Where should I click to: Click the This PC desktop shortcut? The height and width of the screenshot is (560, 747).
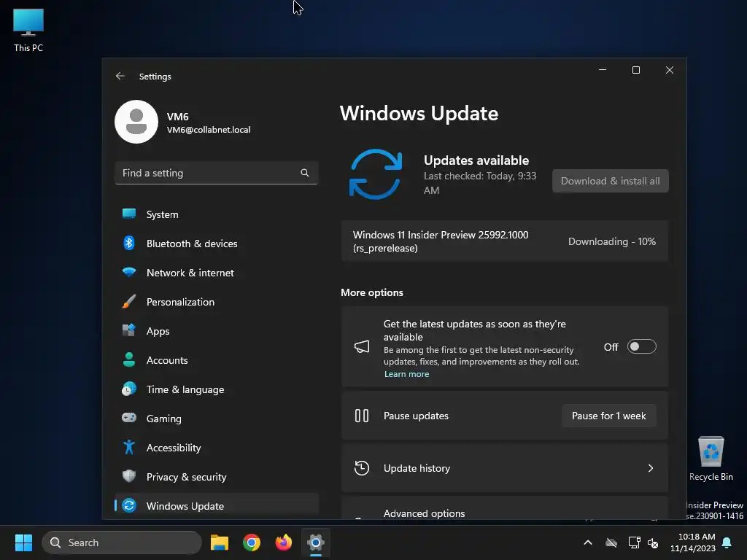[x=28, y=30]
